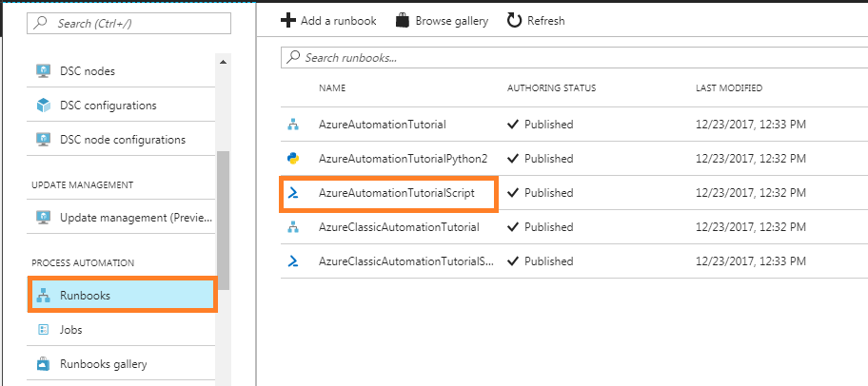Click the DSC configurations cube icon
The height and width of the screenshot is (386, 868).
click(x=43, y=106)
